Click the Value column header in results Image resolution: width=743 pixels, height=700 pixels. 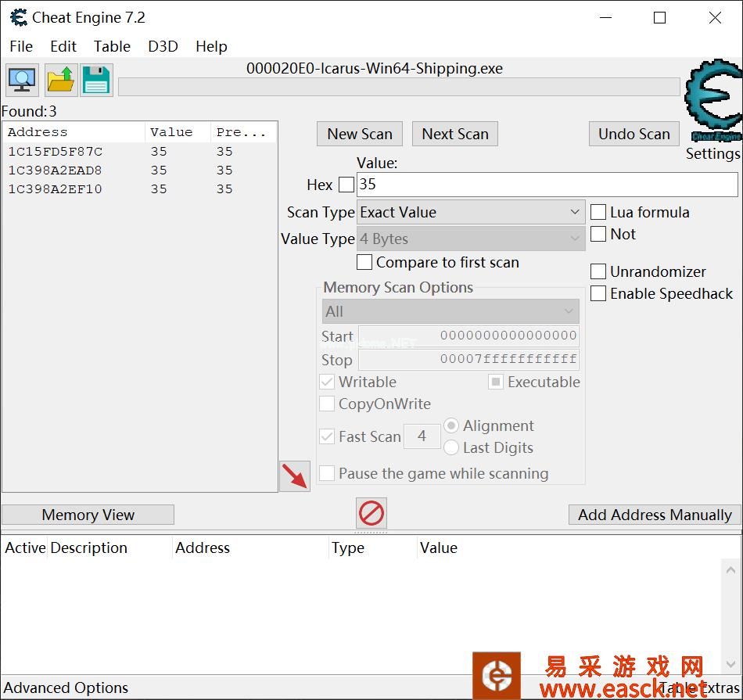point(178,132)
